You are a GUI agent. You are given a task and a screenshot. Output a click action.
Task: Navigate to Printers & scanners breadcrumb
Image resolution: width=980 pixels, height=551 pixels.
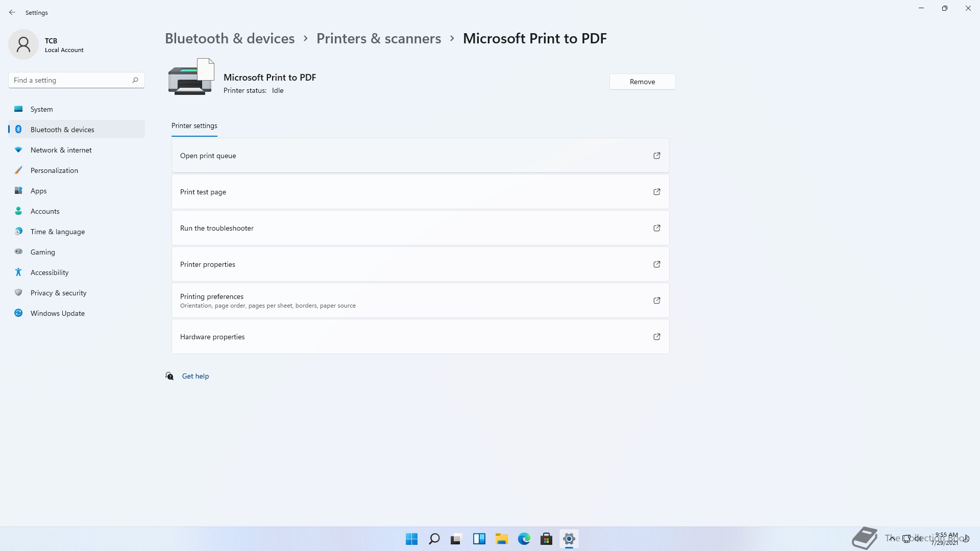pos(379,38)
